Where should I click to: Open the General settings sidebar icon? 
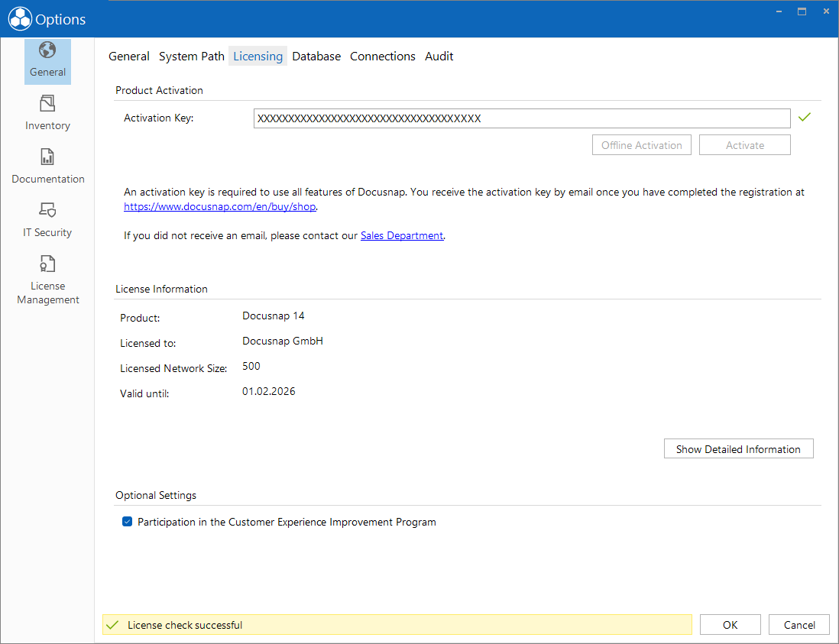(47, 61)
